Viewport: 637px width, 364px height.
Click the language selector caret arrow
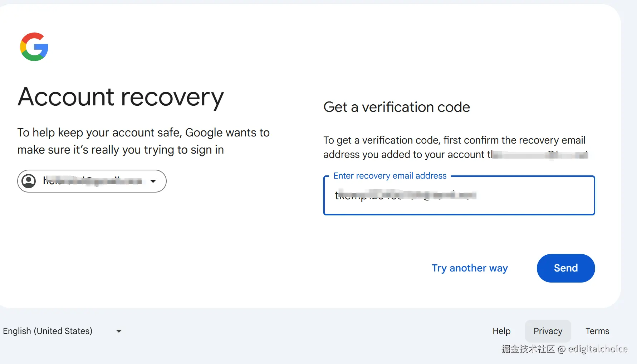119,331
